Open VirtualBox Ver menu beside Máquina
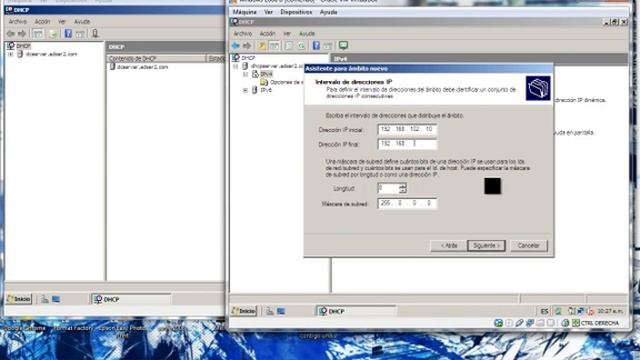This screenshot has width=640, height=360. pyautogui.click(x=268, y=12)
